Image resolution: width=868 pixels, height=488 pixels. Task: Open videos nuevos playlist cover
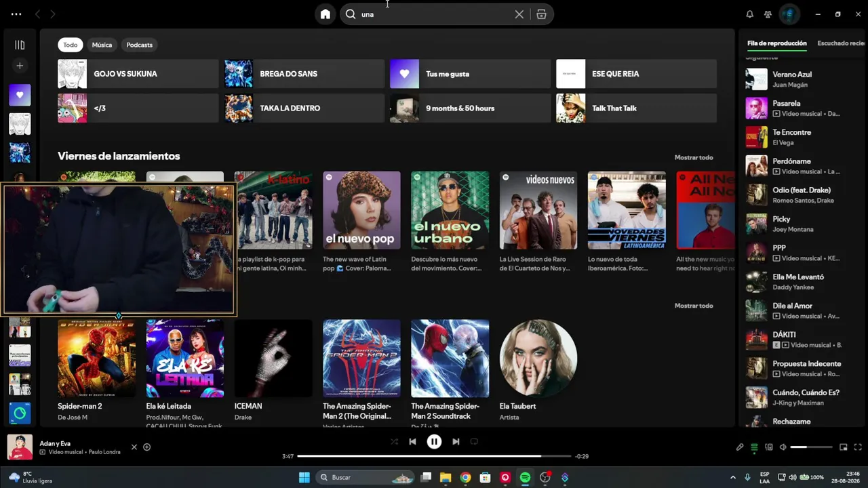(x=538, y=210)
